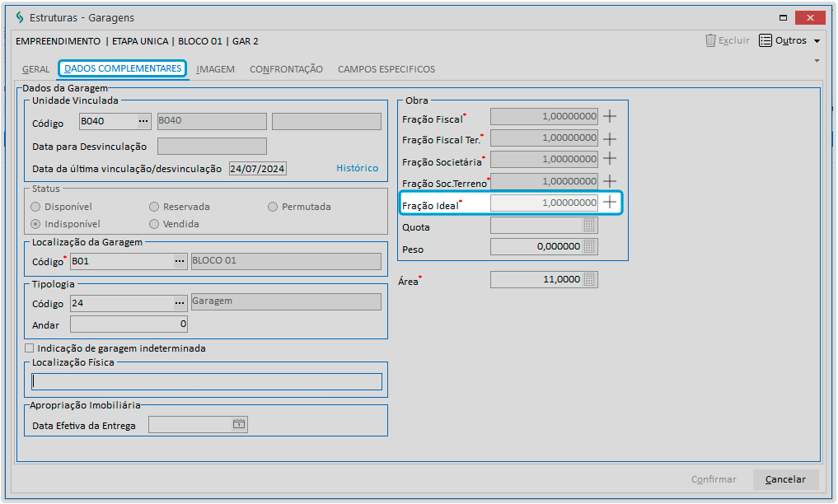The height and width of the screenshot is (504, 838).
Task: Select the Vendida status radio button
Action: [x=154, y=224]
